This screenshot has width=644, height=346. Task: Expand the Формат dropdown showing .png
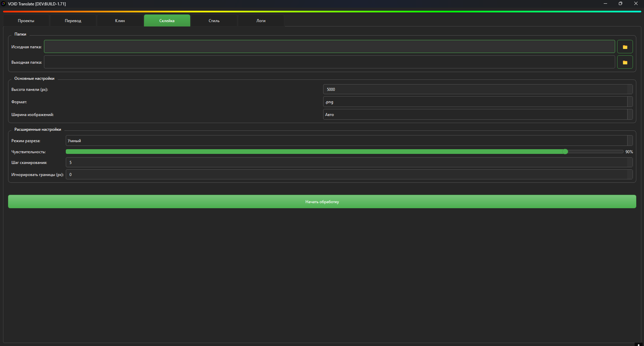pyautogui.click(x=478, y=102)
